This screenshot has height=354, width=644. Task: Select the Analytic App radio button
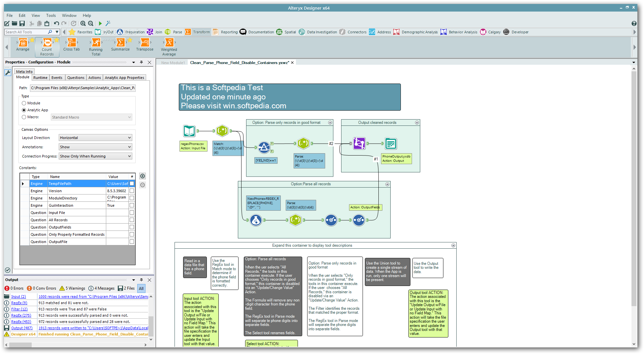(24, 110)
